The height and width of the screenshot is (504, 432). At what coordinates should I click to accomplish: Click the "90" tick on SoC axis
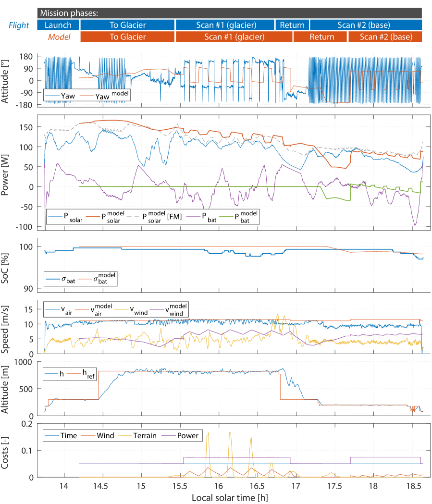28,289
